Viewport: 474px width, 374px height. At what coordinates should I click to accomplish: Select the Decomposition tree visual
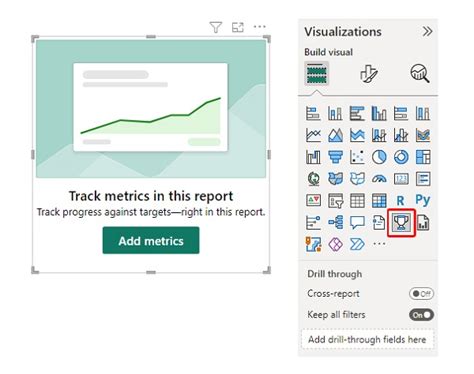(x=335, y=223)
